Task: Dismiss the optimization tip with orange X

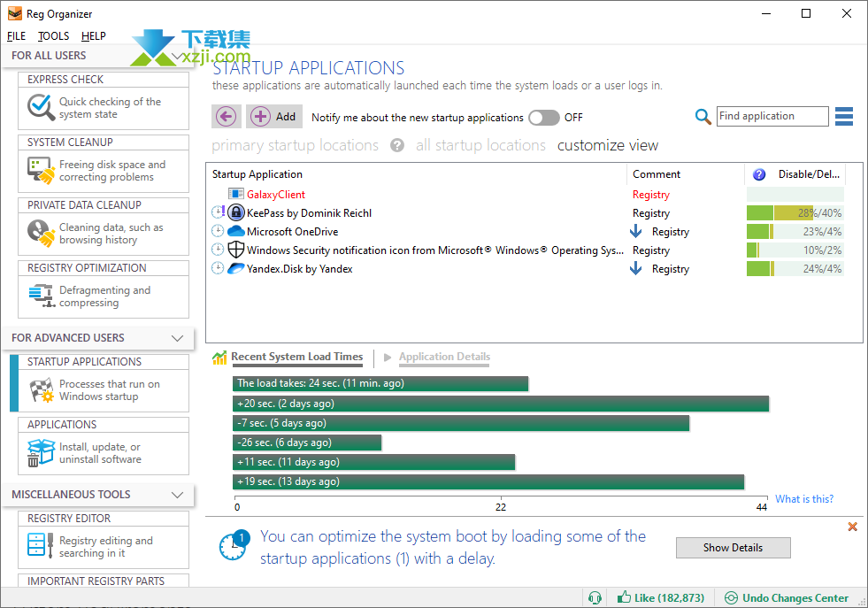Action: click(852, 527)
